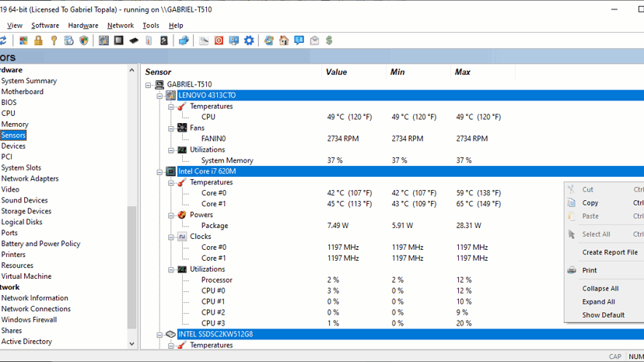Open the Software menu

point(45,26)
